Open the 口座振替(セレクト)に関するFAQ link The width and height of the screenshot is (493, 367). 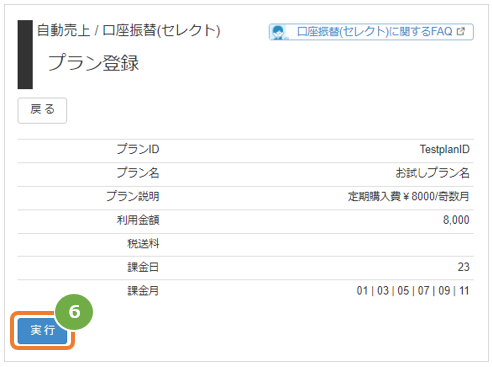pyautogui.click(x=371, y=32)
